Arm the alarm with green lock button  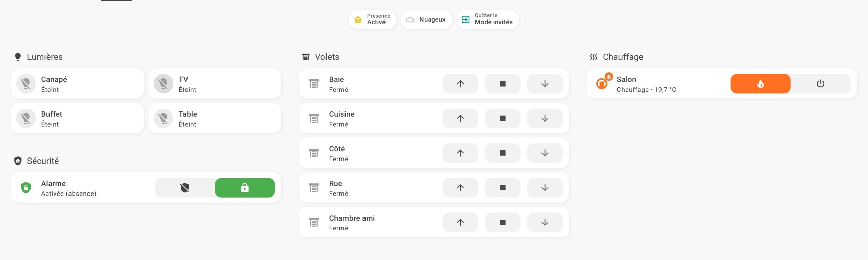244,187
